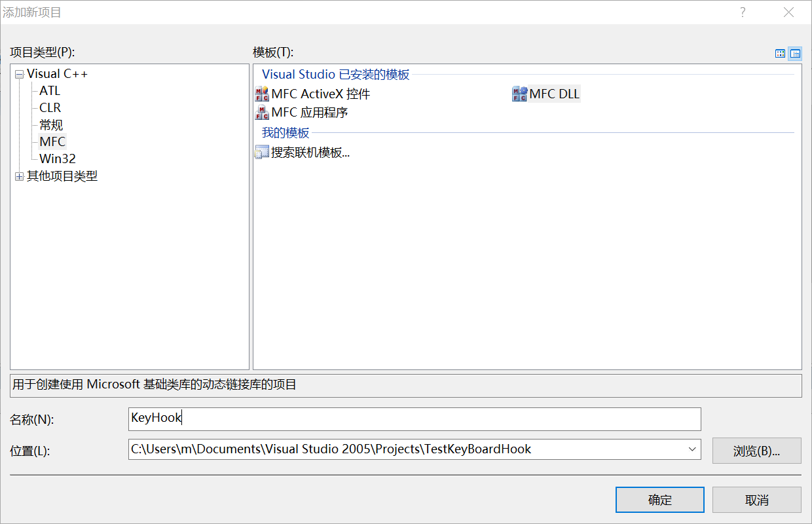Click the help question mark button
The width and height of the screenshot is (812, 524).
[x=743, y=12]
